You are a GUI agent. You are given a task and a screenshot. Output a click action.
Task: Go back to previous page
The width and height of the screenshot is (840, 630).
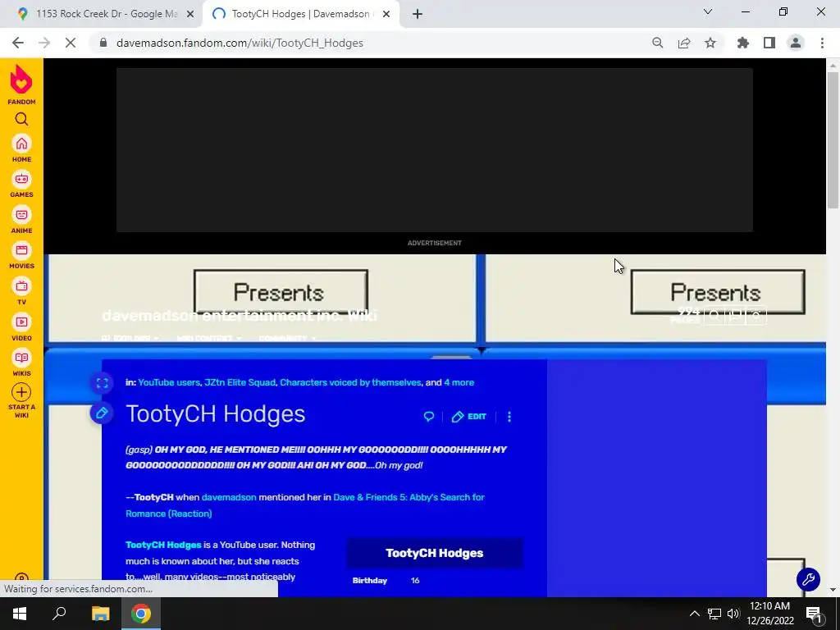(x=18, y=43)
